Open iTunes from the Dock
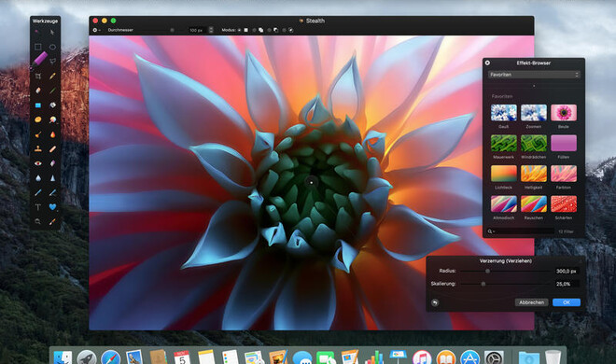 (x=422, y=357)
